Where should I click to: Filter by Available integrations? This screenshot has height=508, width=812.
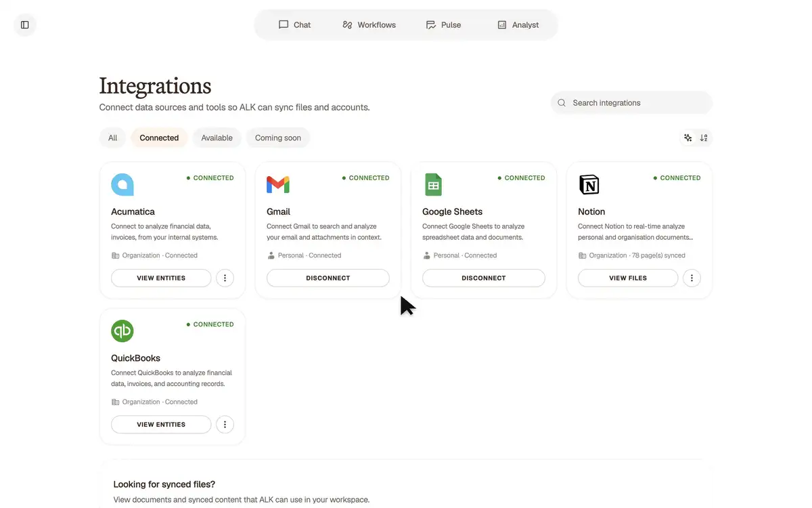(217, 137)
